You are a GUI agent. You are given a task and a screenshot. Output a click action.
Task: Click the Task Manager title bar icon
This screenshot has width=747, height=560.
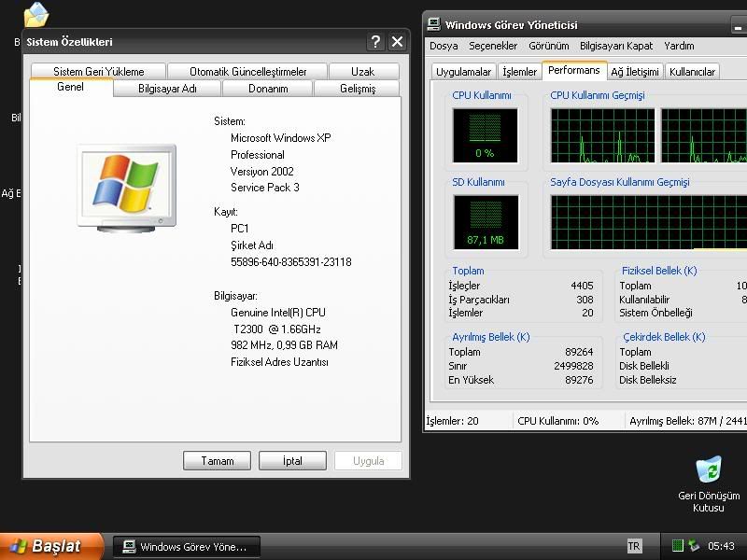tap(433, 24)
